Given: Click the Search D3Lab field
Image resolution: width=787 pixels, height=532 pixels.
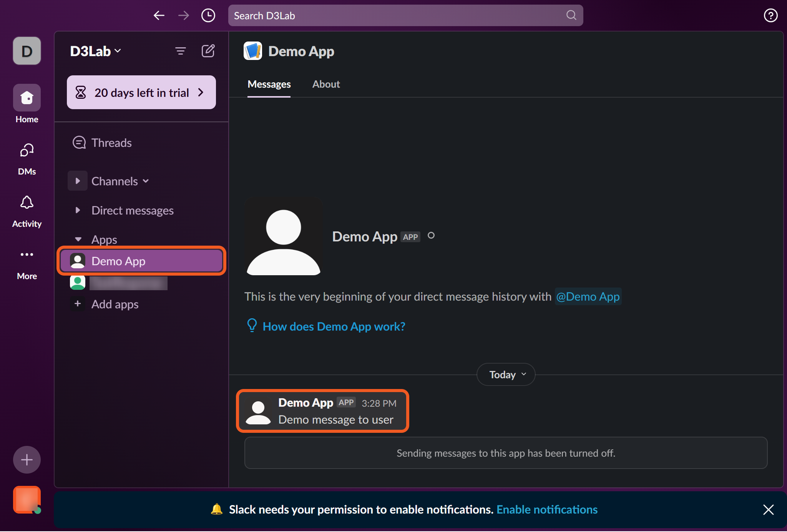Looking at the screenshot, I should tap(400, 15).
